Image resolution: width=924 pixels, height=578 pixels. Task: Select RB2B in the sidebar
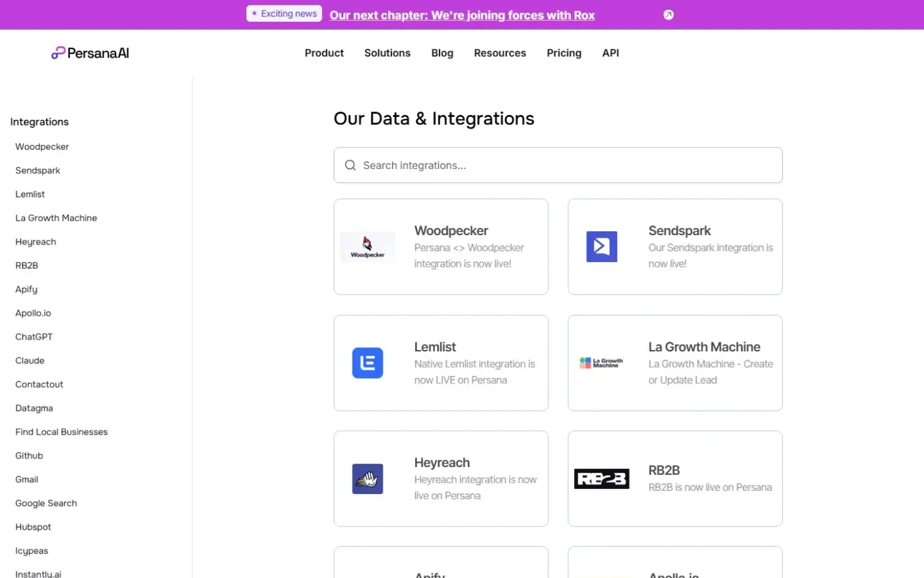[x=27, y=266]
